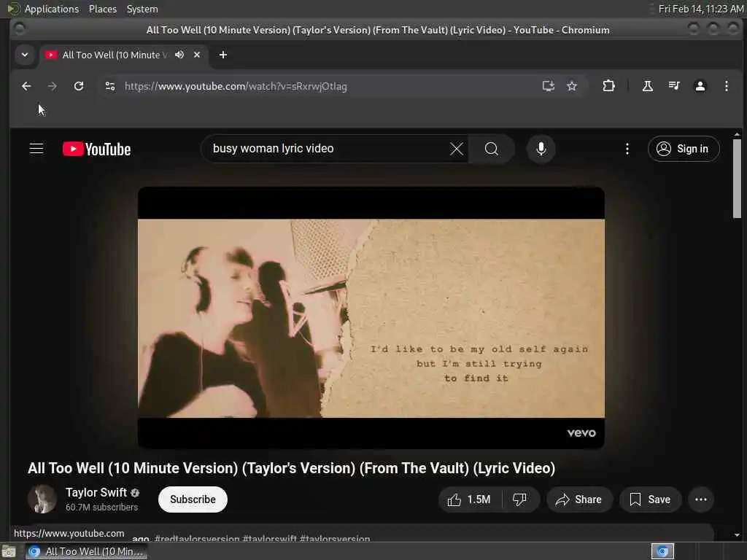This screenshot has height=560, width=747.
Task: Save the video to a playlist
Action: 650,499
